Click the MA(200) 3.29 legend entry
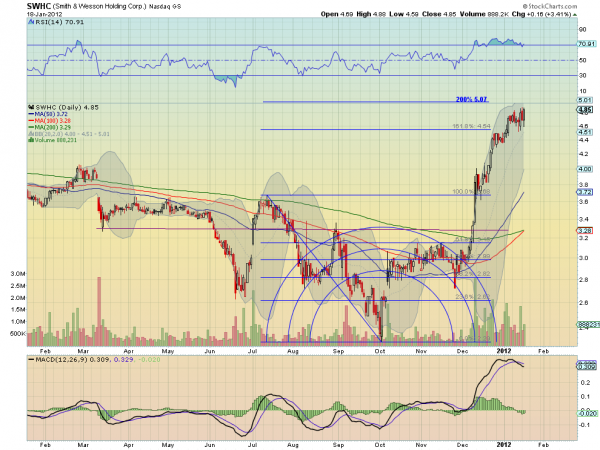 [x=52, y=127]
